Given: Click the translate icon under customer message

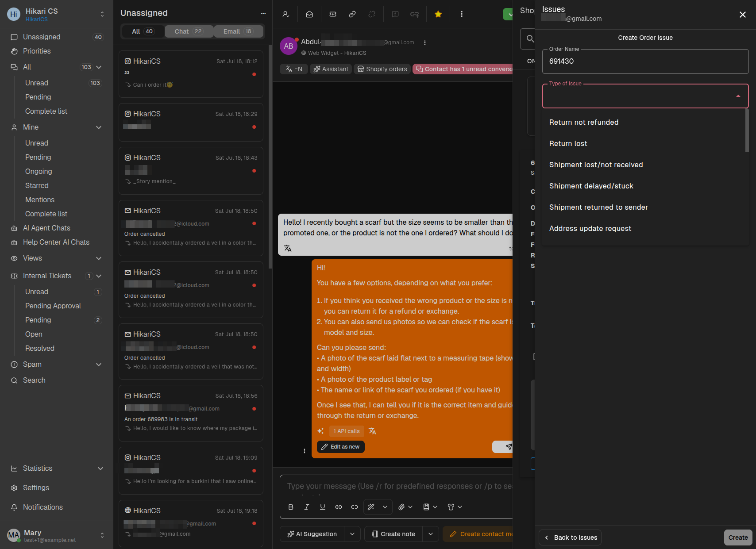Looking at the screenshot, I should [288, 248].
